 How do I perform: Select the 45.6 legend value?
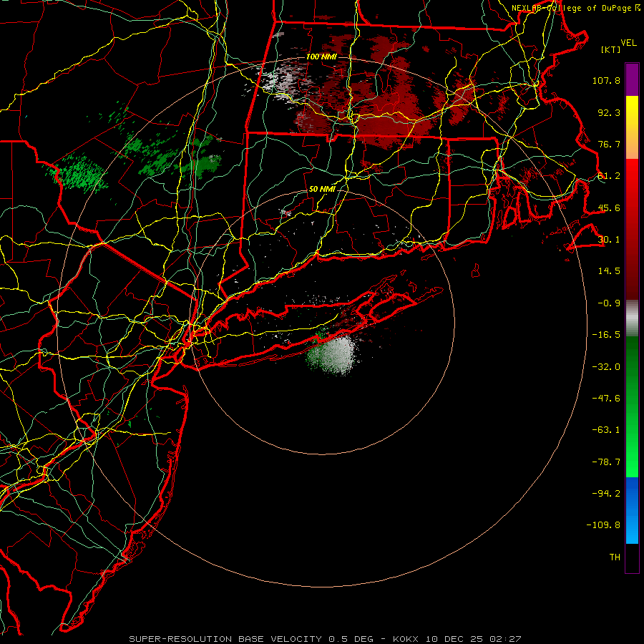(x=609, y=208)
